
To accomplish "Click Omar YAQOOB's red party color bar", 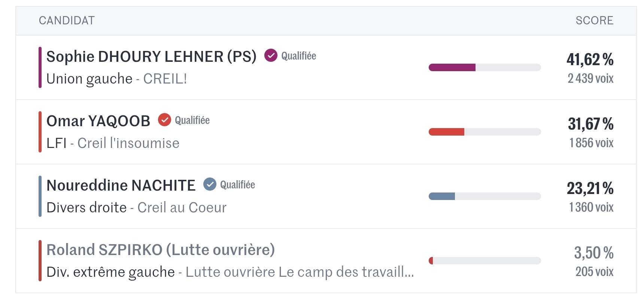I will (x=40, y=132).
